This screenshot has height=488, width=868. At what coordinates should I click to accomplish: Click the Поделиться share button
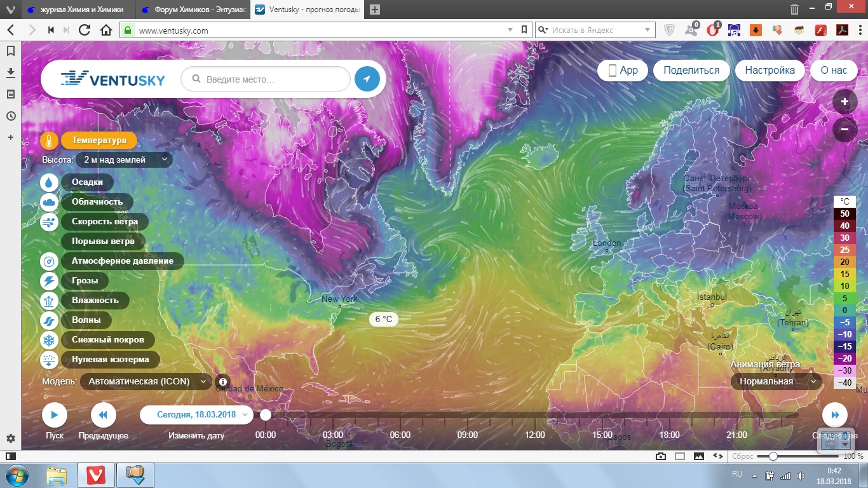coord(691,71)
